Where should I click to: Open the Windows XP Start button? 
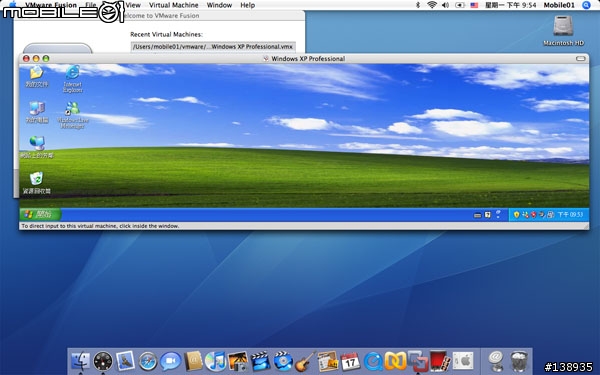tap(40, 214)
